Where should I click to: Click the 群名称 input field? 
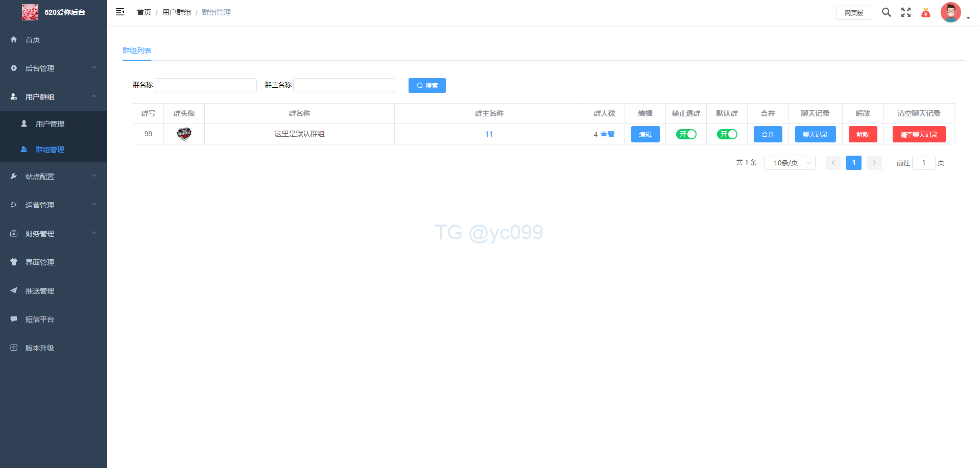206,85
